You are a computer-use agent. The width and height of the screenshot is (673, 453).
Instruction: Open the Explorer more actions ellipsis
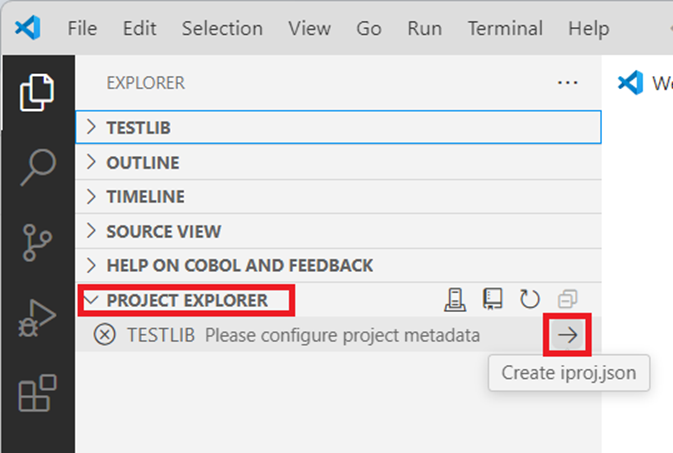(567, 83)
